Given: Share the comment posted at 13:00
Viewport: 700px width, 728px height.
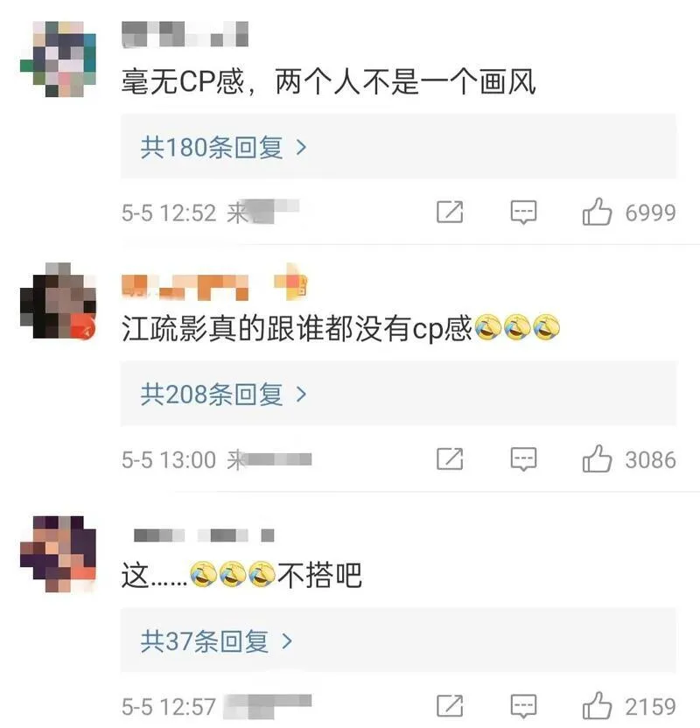Looking at the screenshot, I should 450,459.
